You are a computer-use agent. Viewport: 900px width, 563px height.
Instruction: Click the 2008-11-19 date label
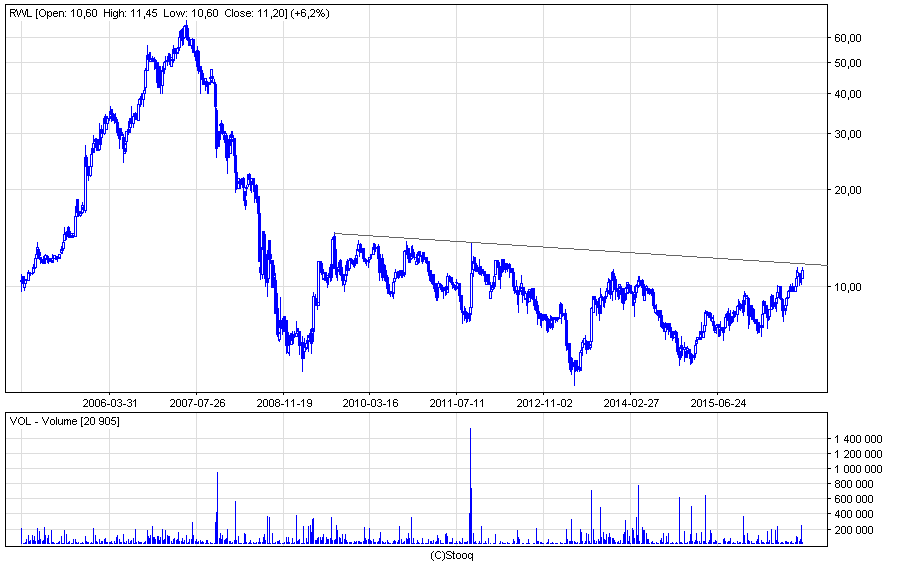pos(284,403)
